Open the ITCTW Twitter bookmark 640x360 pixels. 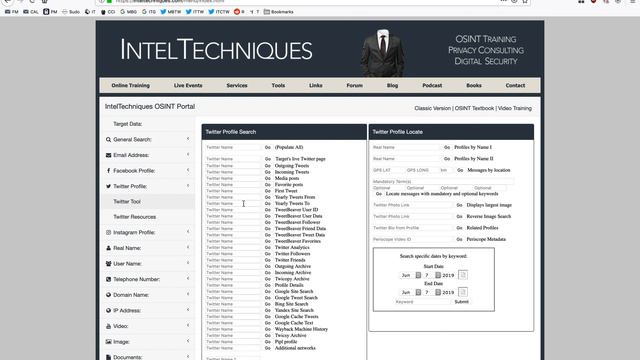tap(219, 12)
